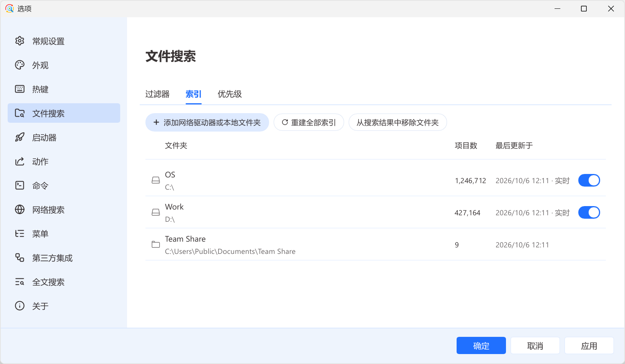625x364 pixels.
Task: Click the gear icon beside 常规设置
Action: tap(20, 41)
